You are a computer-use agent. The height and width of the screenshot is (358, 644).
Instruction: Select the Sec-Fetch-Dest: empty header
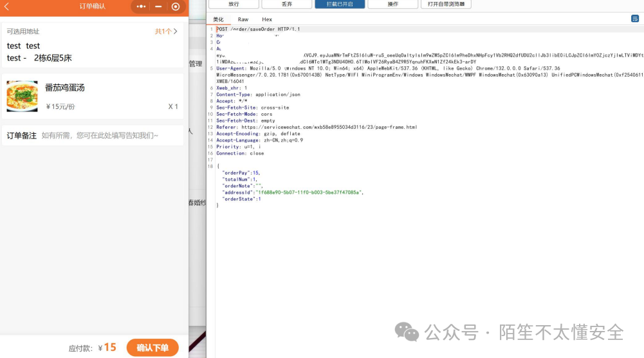tap(246, 120)
